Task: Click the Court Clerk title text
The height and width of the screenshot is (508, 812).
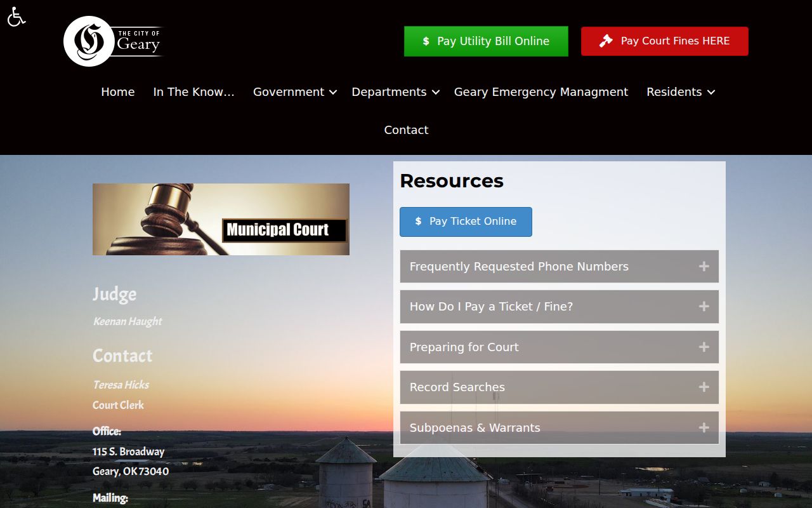Action: click(118, 405)
